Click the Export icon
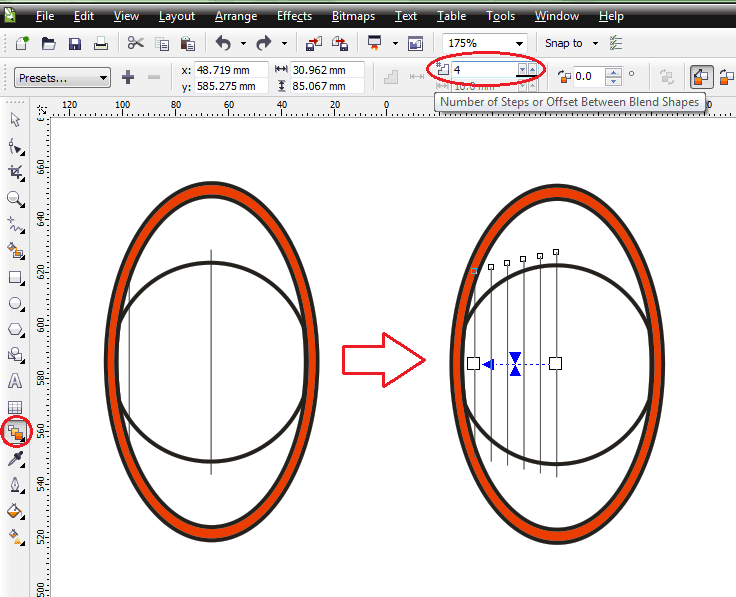736x597 pixels. pos(340,44)
